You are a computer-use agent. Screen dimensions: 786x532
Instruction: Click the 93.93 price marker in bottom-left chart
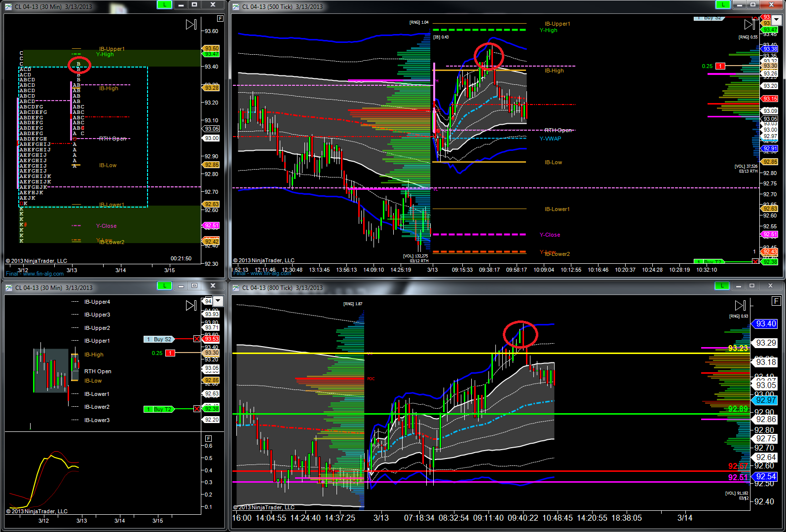[x=212, y=314]
